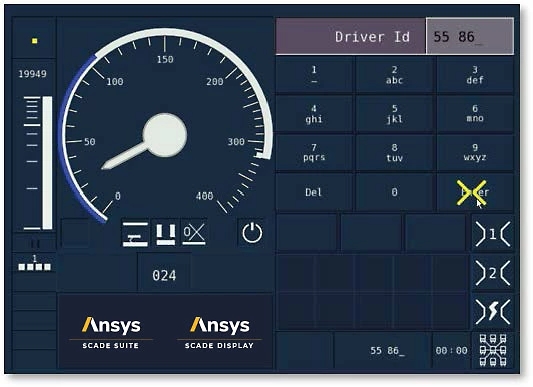
Task: Click the brake shoe icon
Action: click(166, 234)
